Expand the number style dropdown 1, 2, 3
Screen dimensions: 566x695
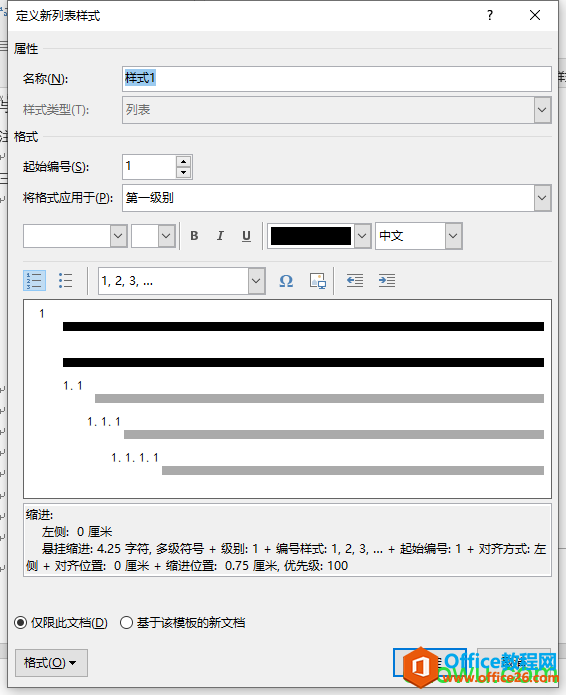click(256, 281)
